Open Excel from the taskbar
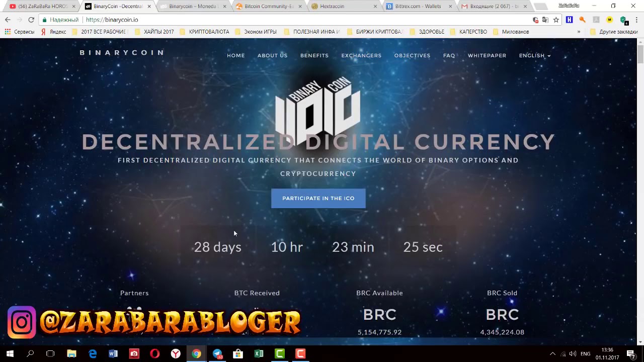Image resolution: width=644 pixels, height=362 pixels. tap(259, 353)
